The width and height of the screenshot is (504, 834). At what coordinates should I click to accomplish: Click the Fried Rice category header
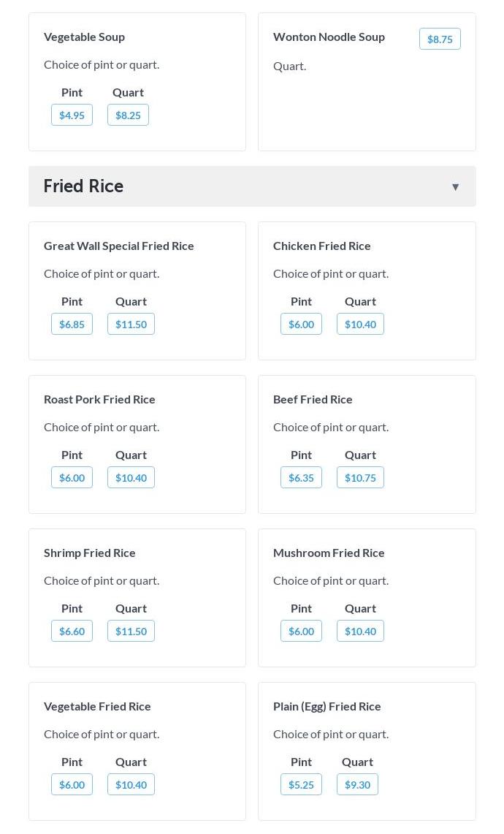point(83,186)
